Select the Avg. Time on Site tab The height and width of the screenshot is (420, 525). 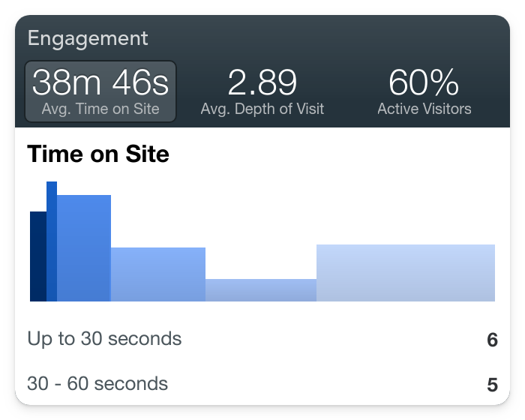pos(100,91)
